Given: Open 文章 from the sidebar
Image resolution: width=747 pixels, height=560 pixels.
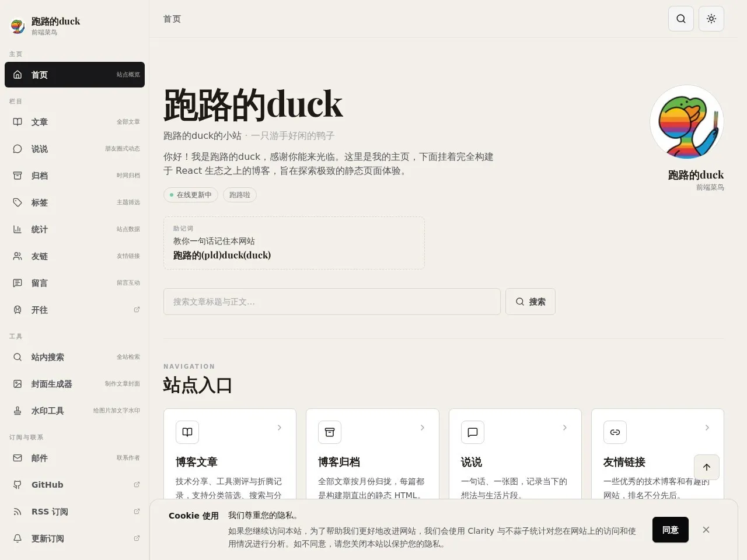Looking at the screenshot, I should coord(75,122).
